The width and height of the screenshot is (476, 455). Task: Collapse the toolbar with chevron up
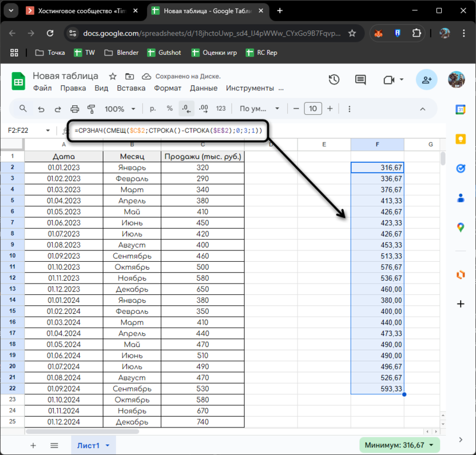(x=423, y=109)
